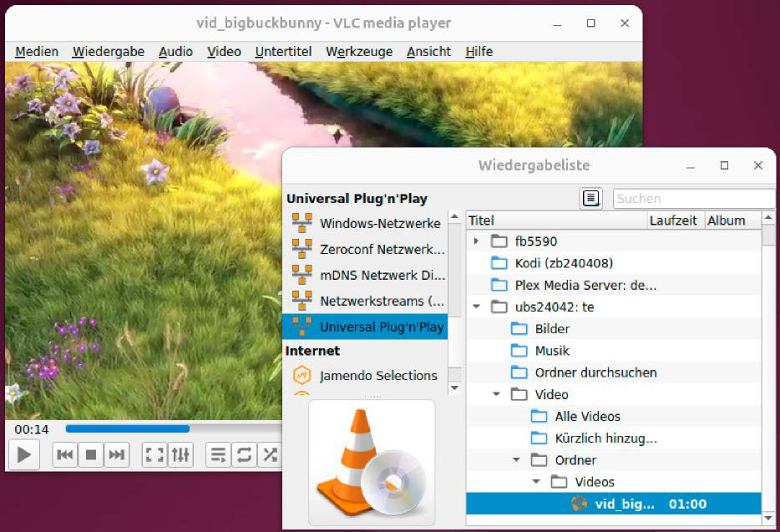Open the Werkzeuge menu
Image resolution: width=780 pixels, height=532 pixels.
point(359,52)
